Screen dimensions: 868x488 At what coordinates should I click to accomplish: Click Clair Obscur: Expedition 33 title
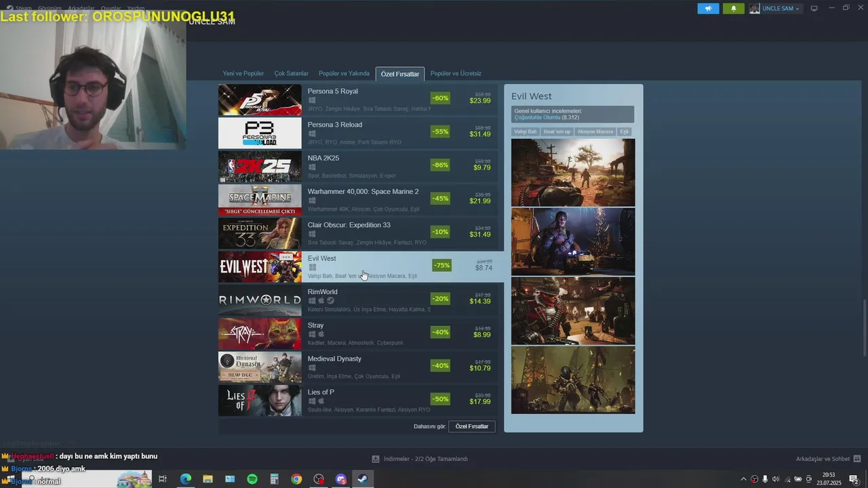[x=349, y=225]
